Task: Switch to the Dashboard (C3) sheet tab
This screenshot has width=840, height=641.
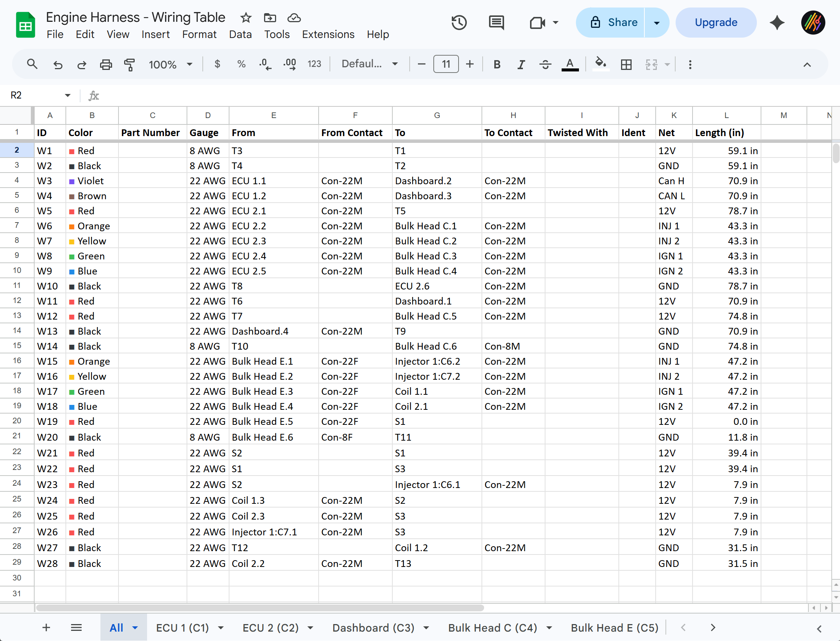Action: click(x=373, y=627)
